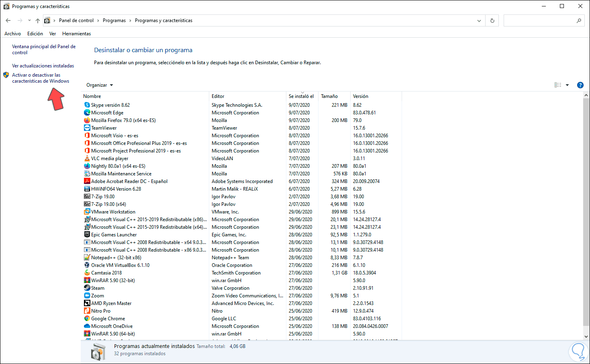
Task: Click Programas breadcrumb in address bar
Action: coord(114,20)
